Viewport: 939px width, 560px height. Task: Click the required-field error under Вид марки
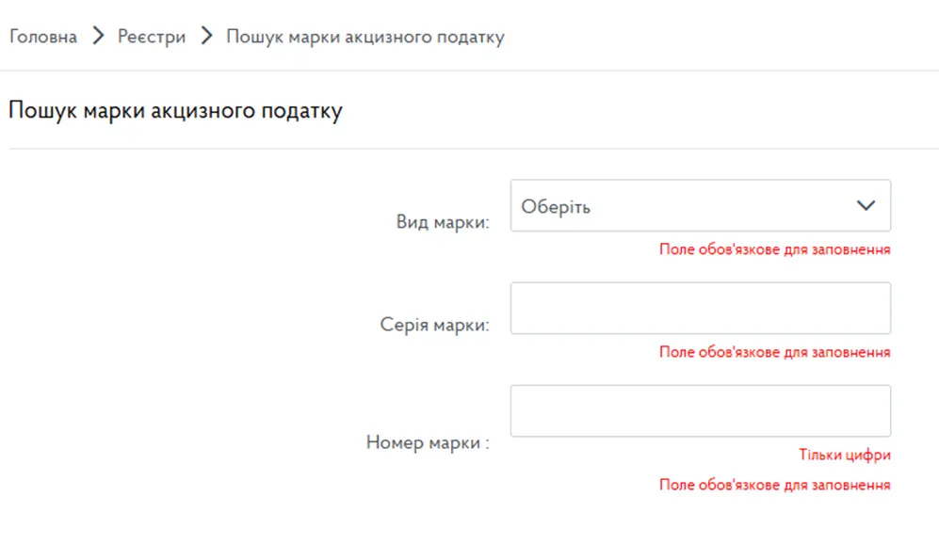click(774, 249)
